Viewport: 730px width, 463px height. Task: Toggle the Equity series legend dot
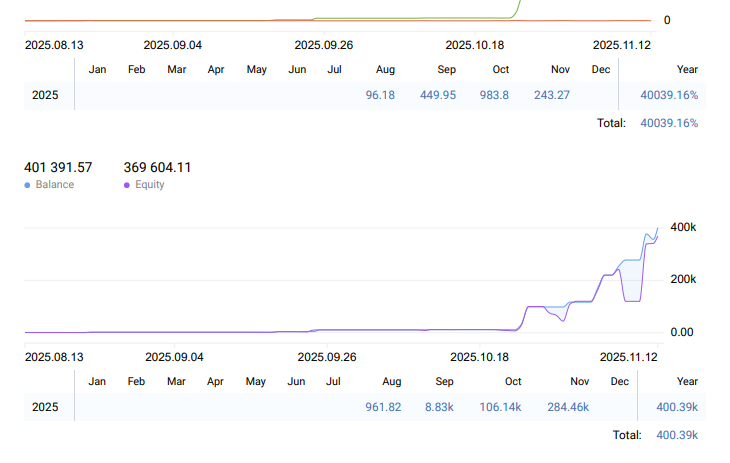click(127, 185)
